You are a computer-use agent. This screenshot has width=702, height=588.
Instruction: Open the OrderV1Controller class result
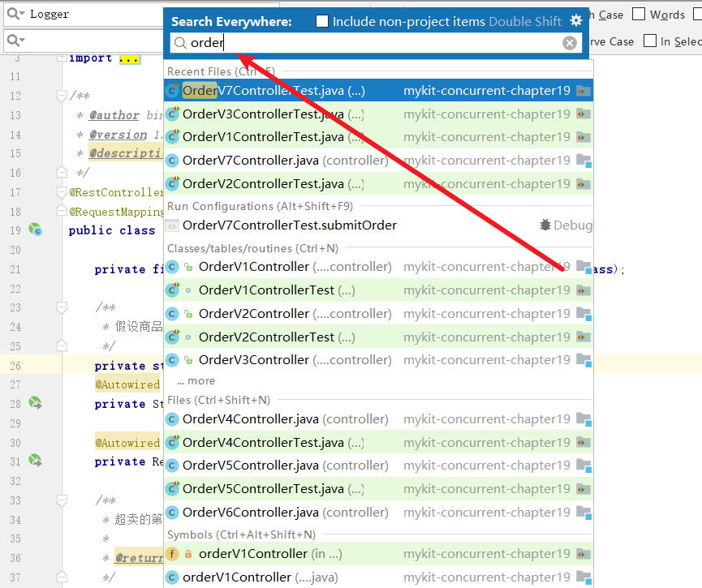click(x=378, y=267)
